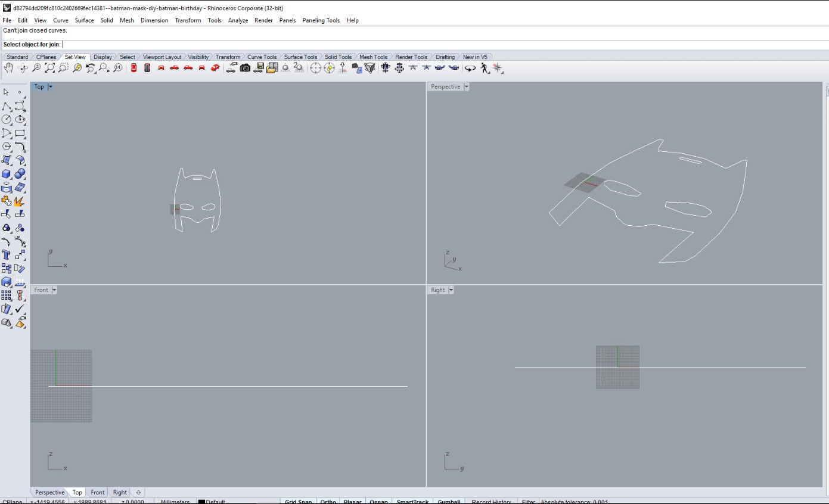Select the Polyline tool in sidebar

(7, 106)
